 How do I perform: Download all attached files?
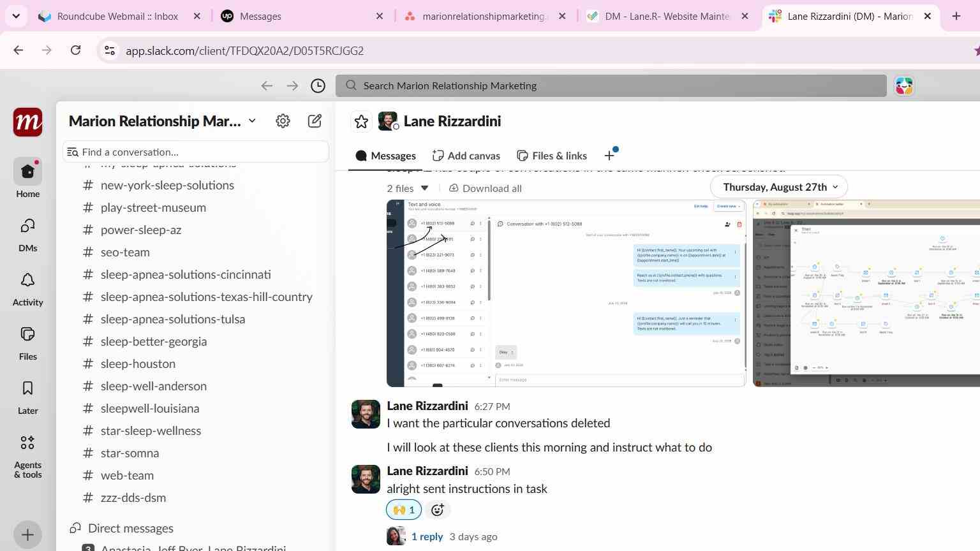pos(486,188)
